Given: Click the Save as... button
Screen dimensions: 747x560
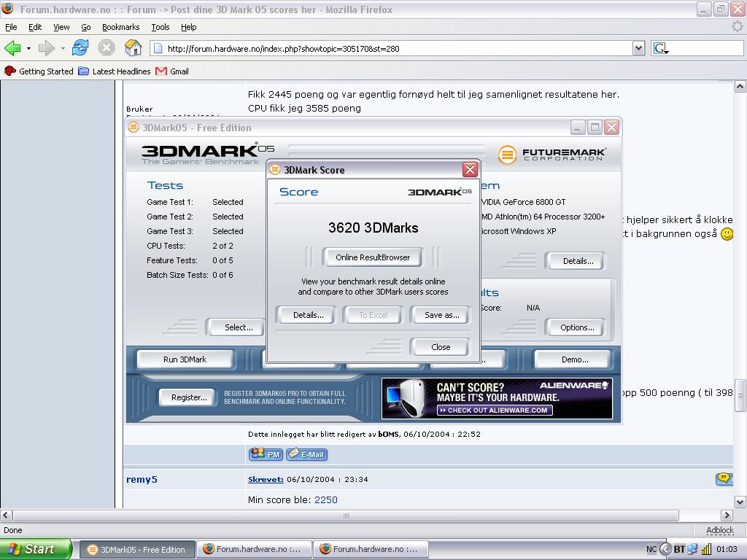Looking at the screenshot, I should [441, 315].
